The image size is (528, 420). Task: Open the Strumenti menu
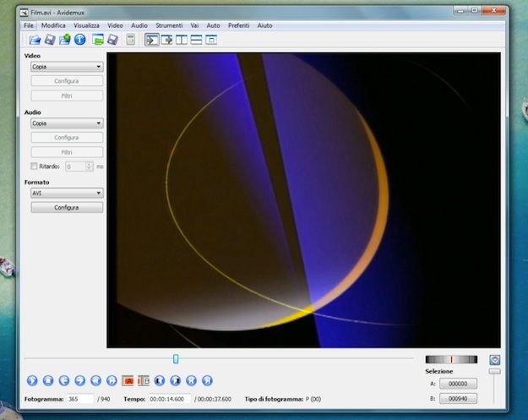pyautogui.click(x=169, y=26)
